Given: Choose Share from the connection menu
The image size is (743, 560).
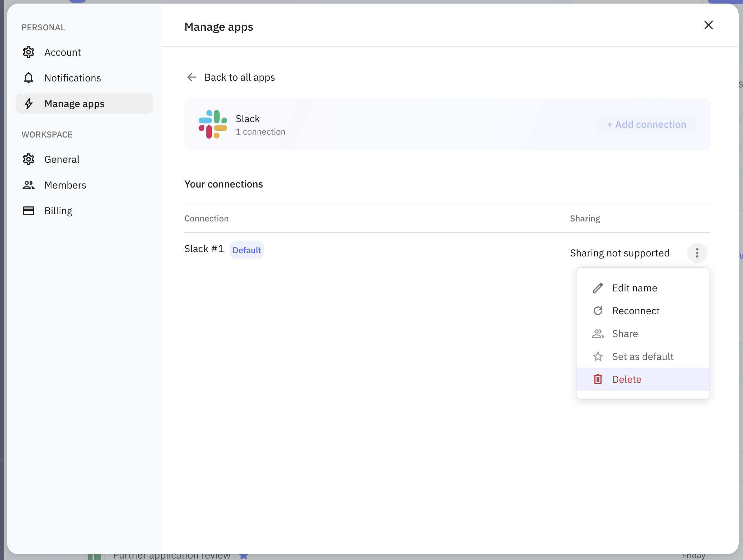Looking at the screenshot, I should 625,334.
